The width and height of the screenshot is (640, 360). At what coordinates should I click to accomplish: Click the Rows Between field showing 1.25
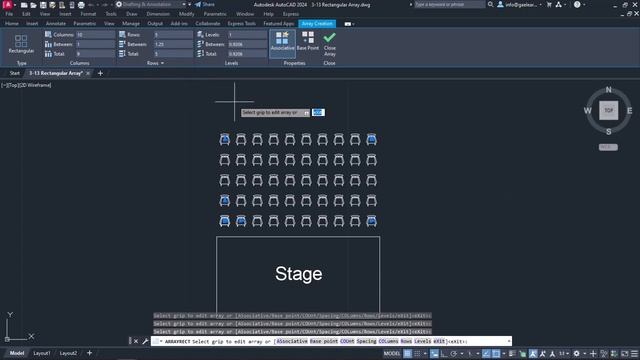click(x=173, y=44)
